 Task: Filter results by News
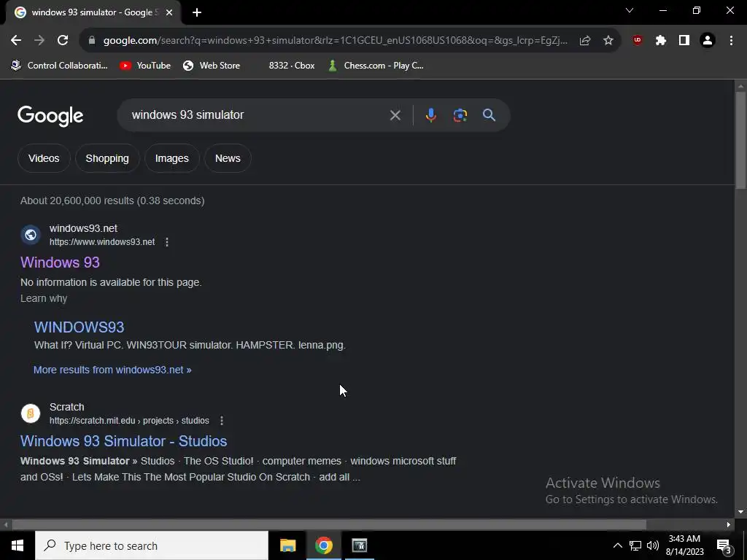(228, 158)
